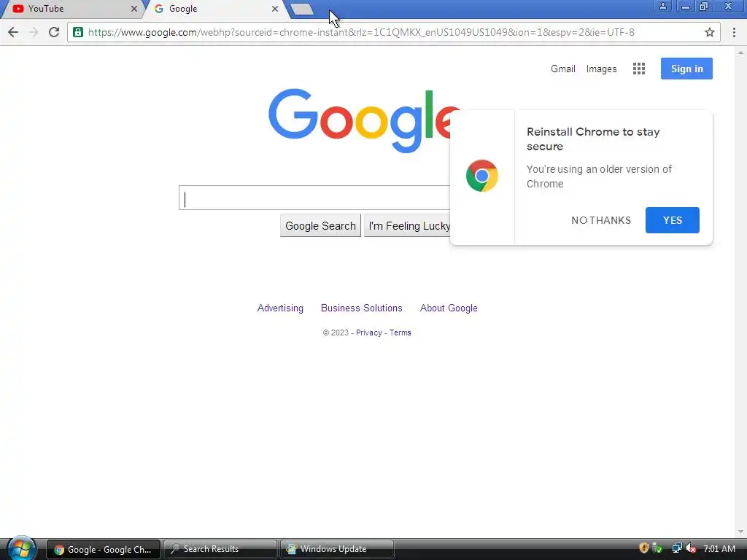Image resolution: width=747 pixels, height=560 pixels.
Task: Bookmark this page with the star icon
Action: (x=709, y=32)
